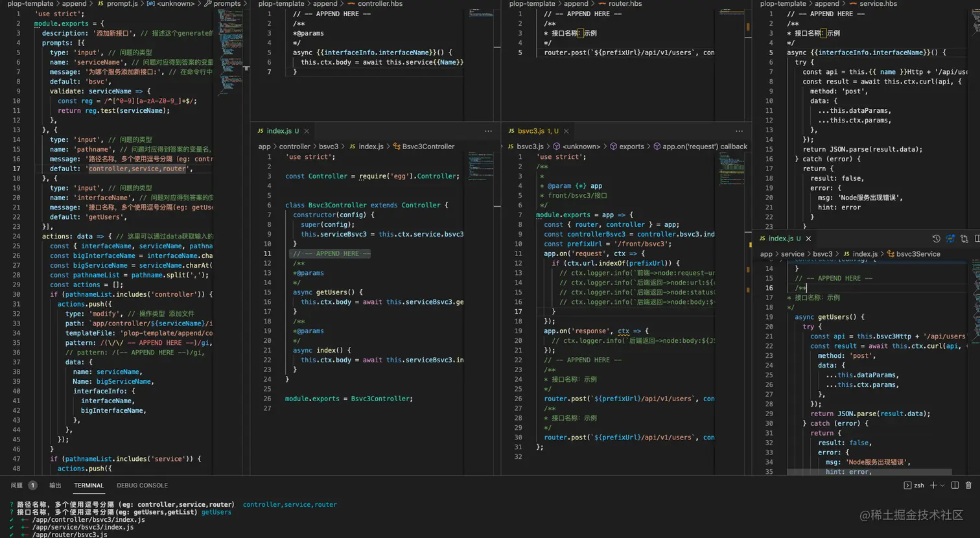Image resolution: width=980 pixels, height=538 pixels.
Task: Select the zsh terminal instance
Action: pos(915,485)
